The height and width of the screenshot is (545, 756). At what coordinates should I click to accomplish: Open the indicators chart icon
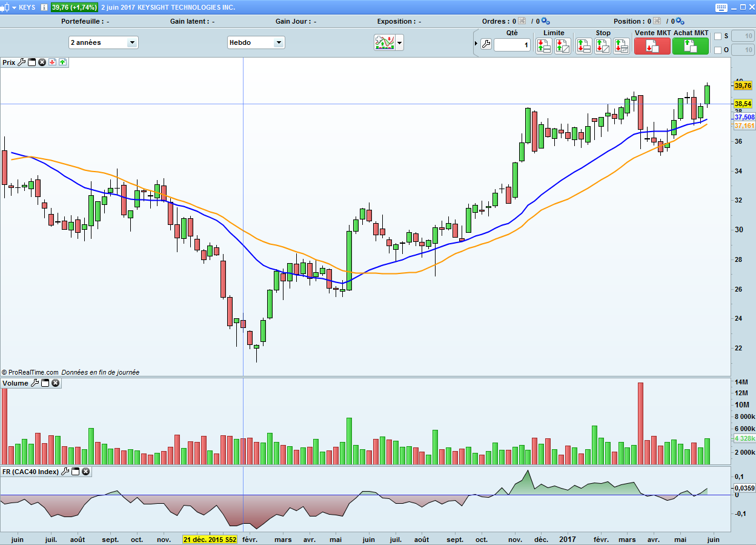point(384,42)
